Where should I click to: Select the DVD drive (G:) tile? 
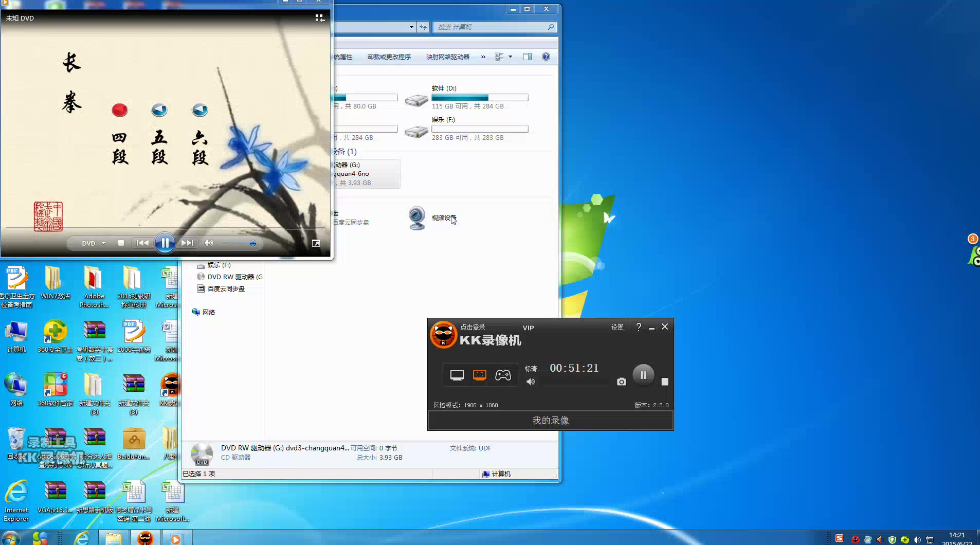367,174
